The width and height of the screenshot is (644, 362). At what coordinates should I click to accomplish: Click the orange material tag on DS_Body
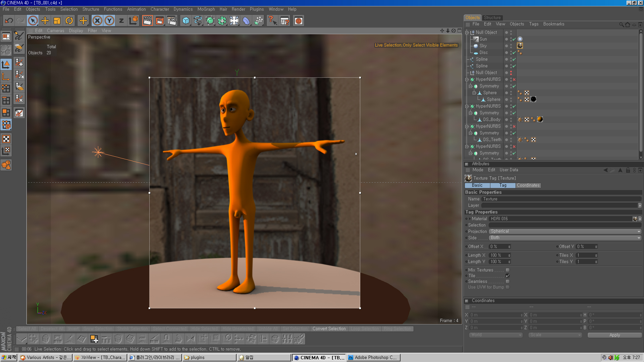pos(540,120)
